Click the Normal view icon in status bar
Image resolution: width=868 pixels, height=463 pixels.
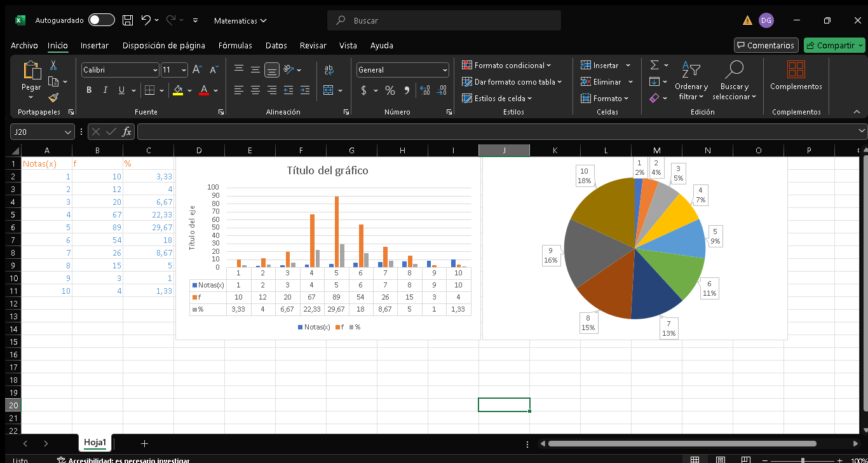[x=695, y=460]
